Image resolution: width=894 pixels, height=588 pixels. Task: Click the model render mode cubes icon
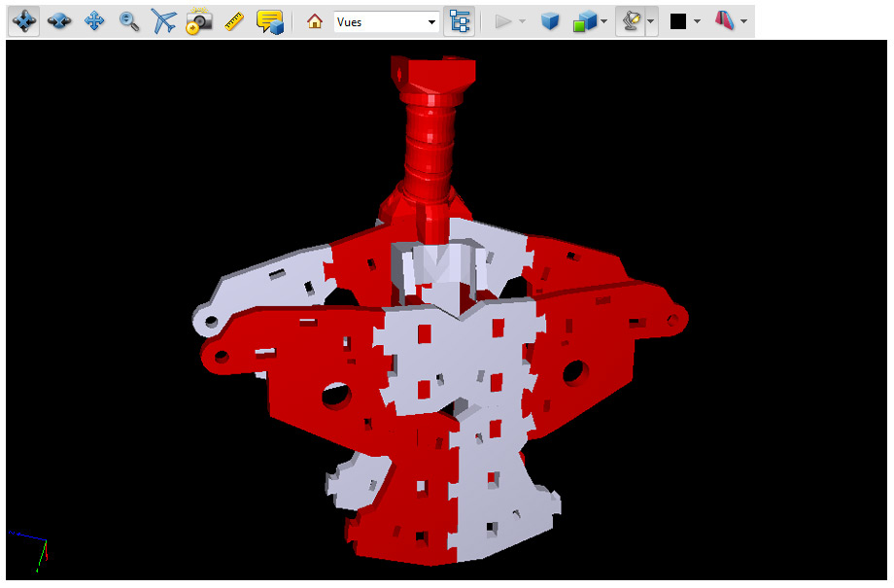pos(584,21)
